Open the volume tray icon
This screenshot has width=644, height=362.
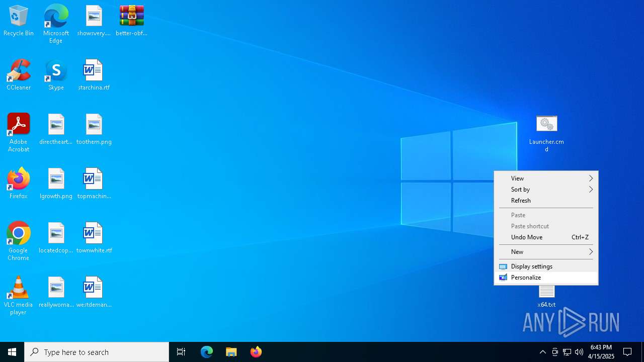[x=579, y=352]
